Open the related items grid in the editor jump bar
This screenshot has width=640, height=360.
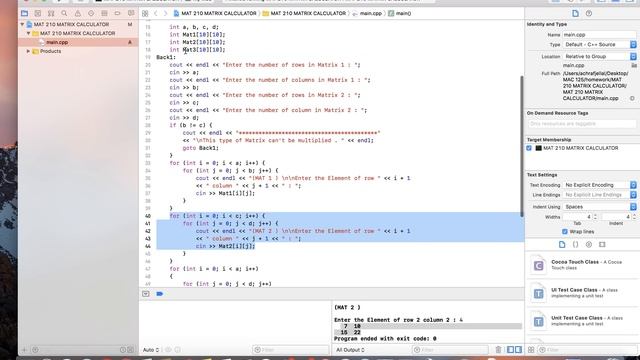(x=145, y=13)
